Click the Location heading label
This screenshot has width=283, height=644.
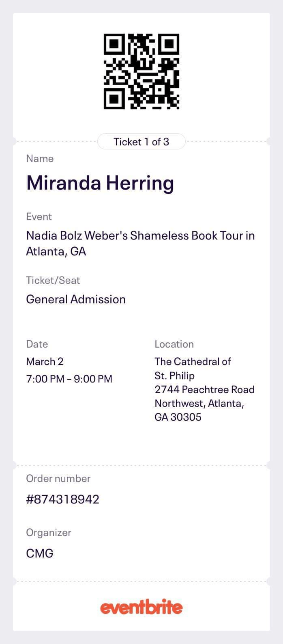(174, 344)
